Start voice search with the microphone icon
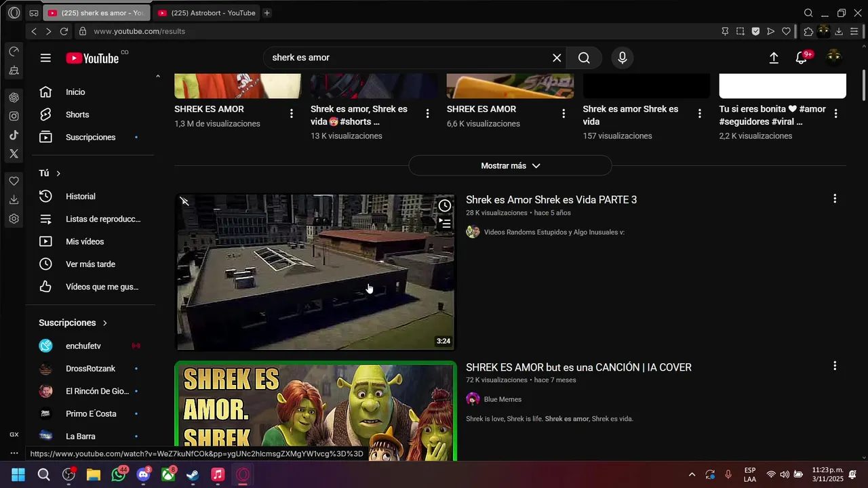This screenshot has width=868, height=488. coord(623,58)
